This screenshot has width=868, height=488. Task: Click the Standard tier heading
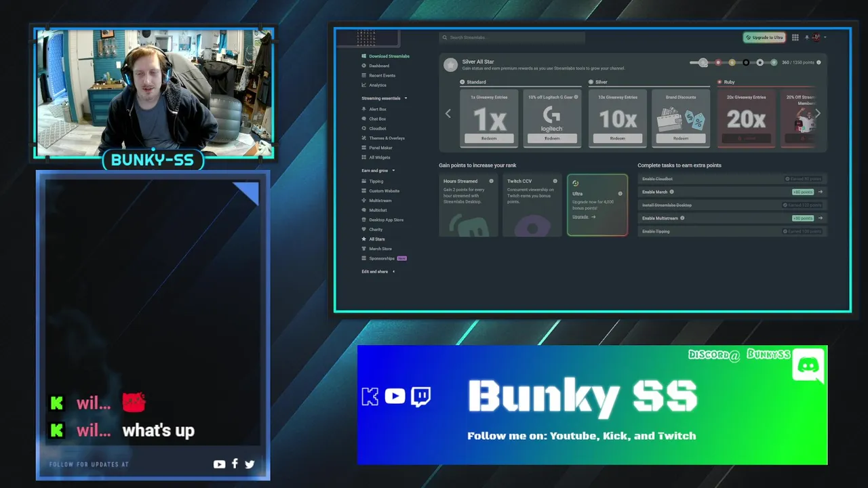coord(476,82)
